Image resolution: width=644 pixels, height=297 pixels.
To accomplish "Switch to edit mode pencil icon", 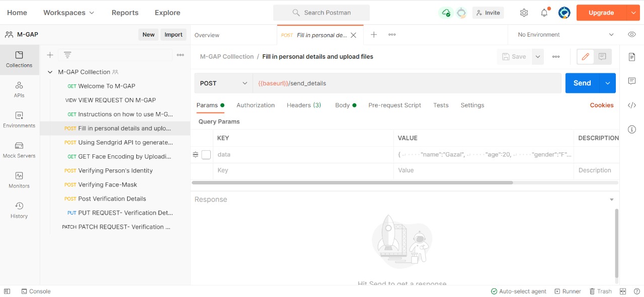I will click(585, 57).
